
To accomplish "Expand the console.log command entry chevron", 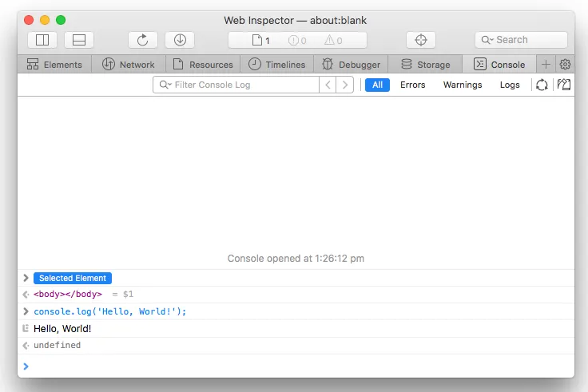I will 26,311.
